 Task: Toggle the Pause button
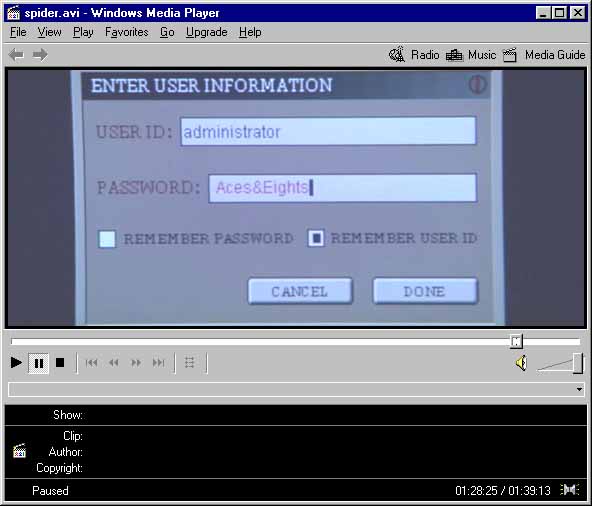(39, 363)
